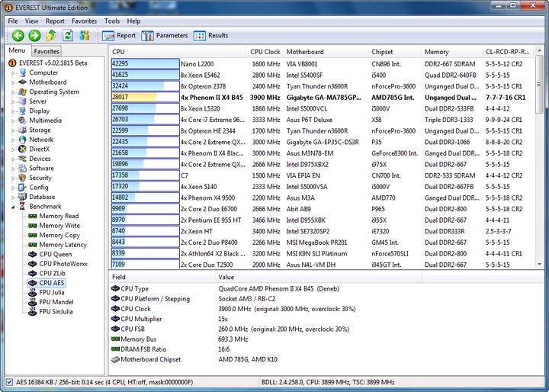549x392 pixels.
Task: Click the results list scroll down arrow
Action: tap(539, 264)
